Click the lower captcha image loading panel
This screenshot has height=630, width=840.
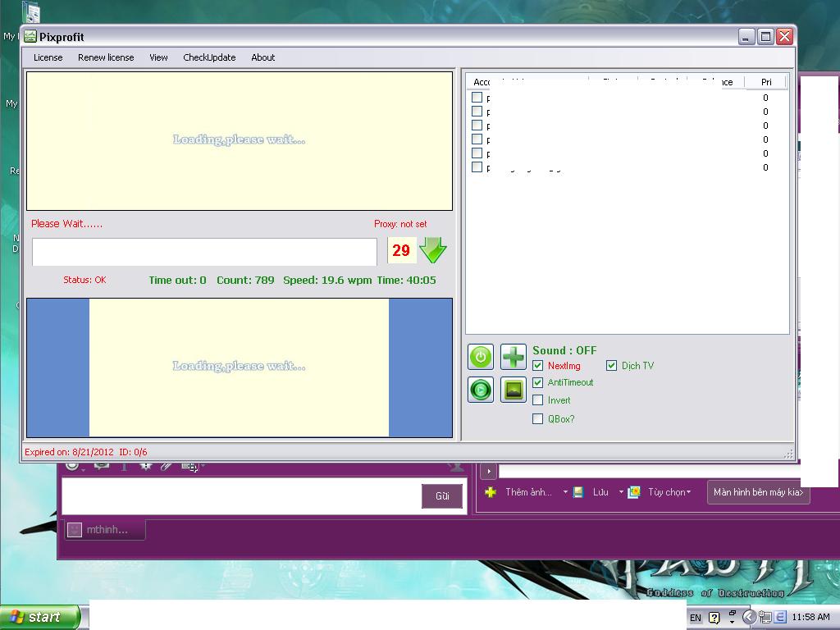[x=240, y=367]
